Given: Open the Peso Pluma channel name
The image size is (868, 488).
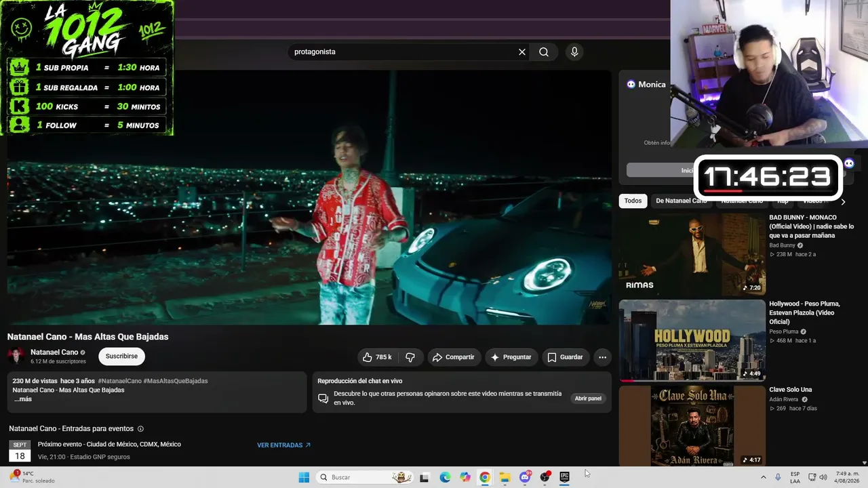Looking at the screenshot, I should [x=784, y=331].
